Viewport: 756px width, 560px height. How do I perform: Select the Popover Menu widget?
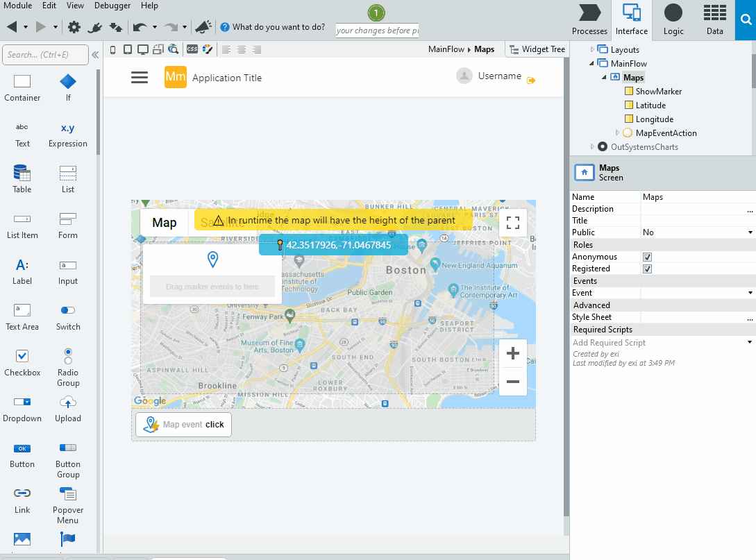tap(68, 505)
